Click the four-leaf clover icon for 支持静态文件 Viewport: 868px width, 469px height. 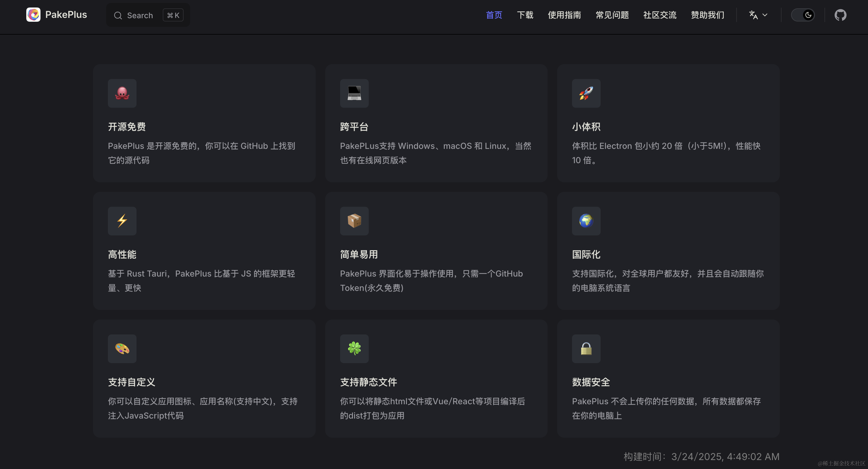(x=354, y=348)
